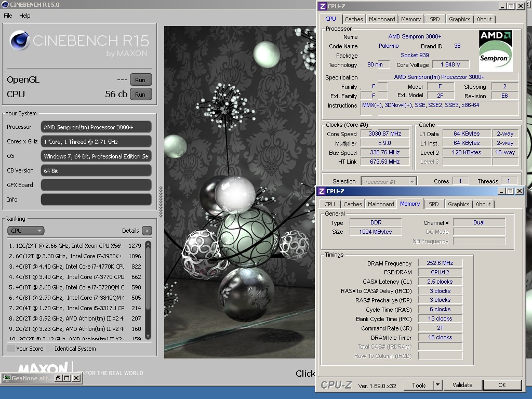Select ranking row 4 Core i7-3770

point(75,277)
